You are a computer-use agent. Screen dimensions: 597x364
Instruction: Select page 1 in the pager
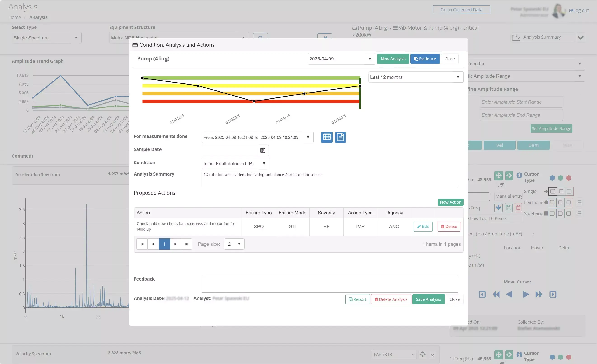coord(164,244)
